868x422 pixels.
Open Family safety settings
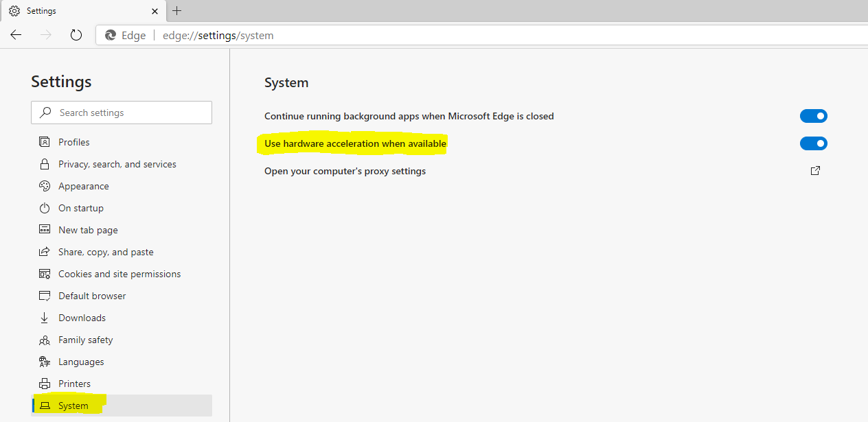pos(85,339)
